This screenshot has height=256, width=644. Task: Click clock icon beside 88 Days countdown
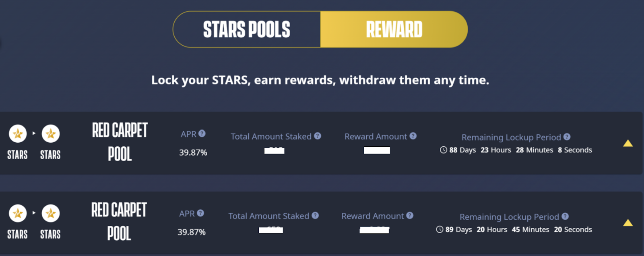click(x=444, y=150)
